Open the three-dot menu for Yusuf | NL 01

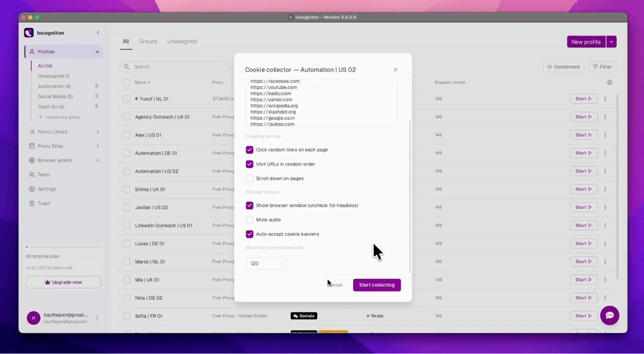pos(605,99)
